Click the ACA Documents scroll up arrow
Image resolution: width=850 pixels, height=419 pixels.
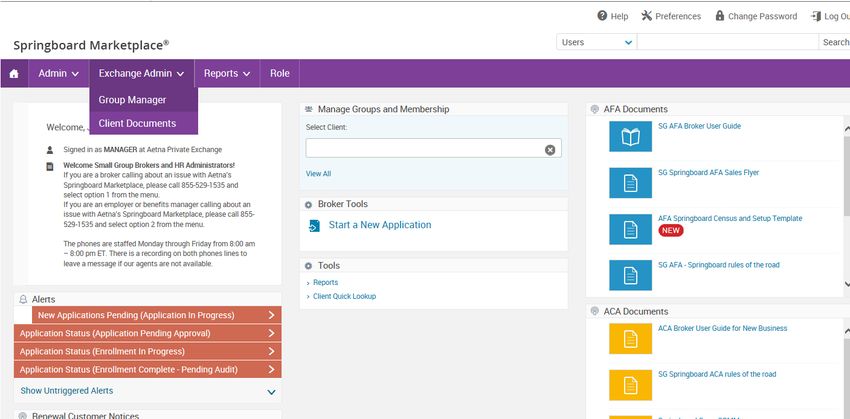tap(847, 331)
